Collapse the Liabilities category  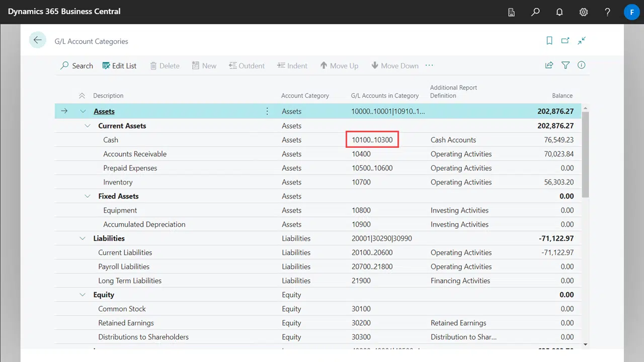[83, 238]
